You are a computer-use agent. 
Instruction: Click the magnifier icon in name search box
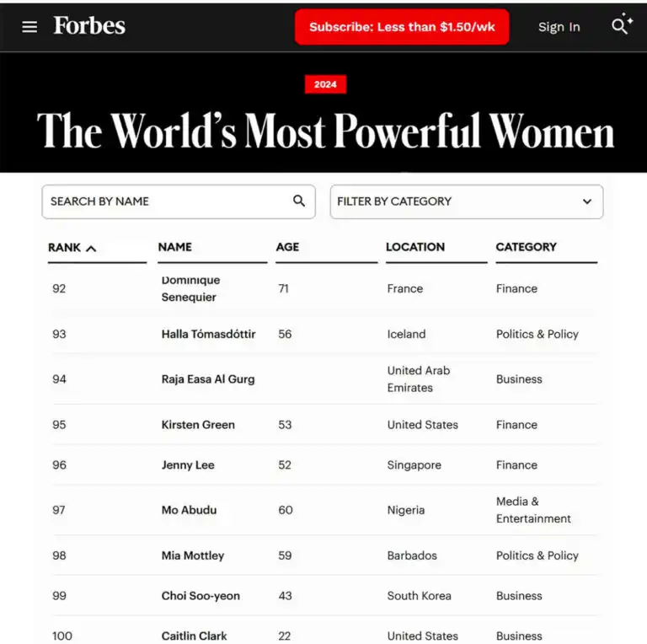[299, 201]
